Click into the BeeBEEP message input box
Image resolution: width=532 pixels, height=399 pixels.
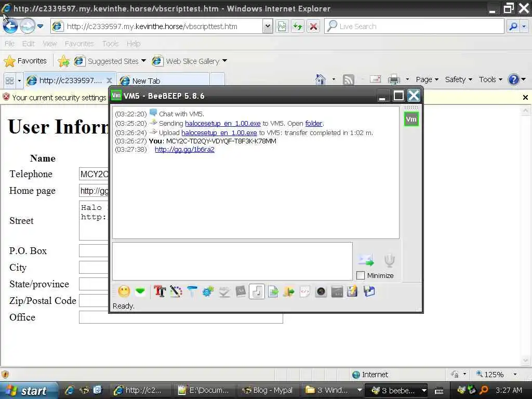232,261
